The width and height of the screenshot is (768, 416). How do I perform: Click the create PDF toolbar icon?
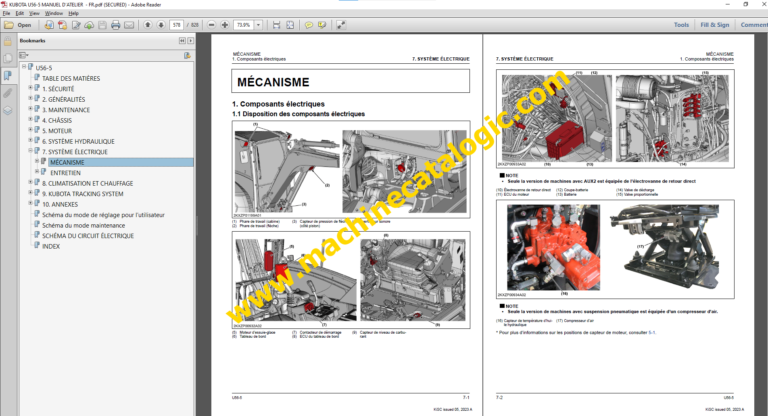click(62, 25)
